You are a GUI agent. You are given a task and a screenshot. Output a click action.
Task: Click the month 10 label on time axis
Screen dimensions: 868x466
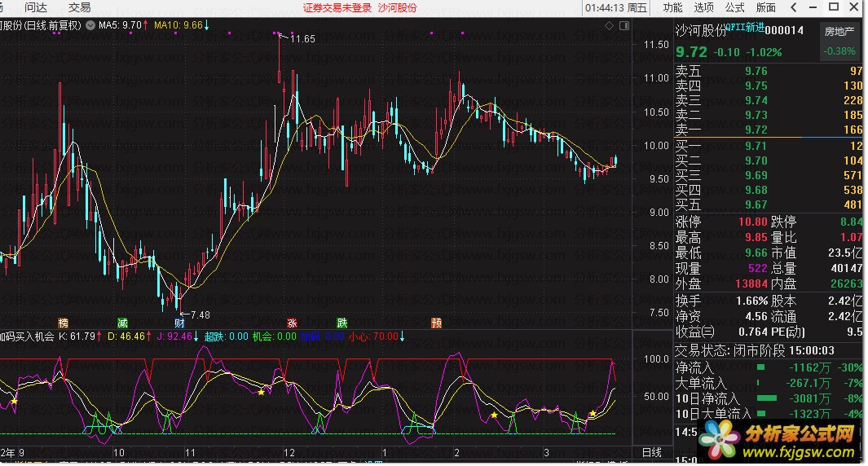pyautogui.click(x=119, y=453)
